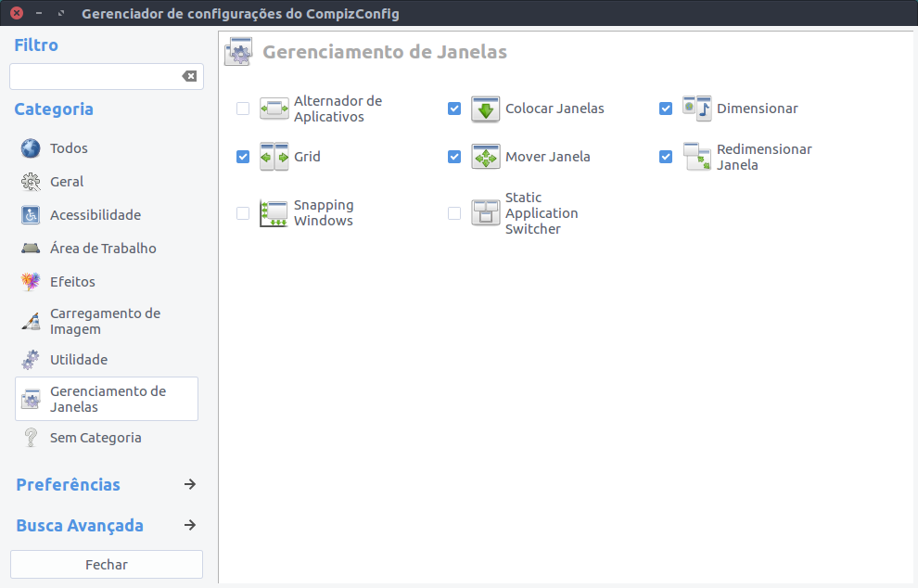
Task: Expand the Preferências section arrow
Action: pyautogui.click(x=190, y=484)
